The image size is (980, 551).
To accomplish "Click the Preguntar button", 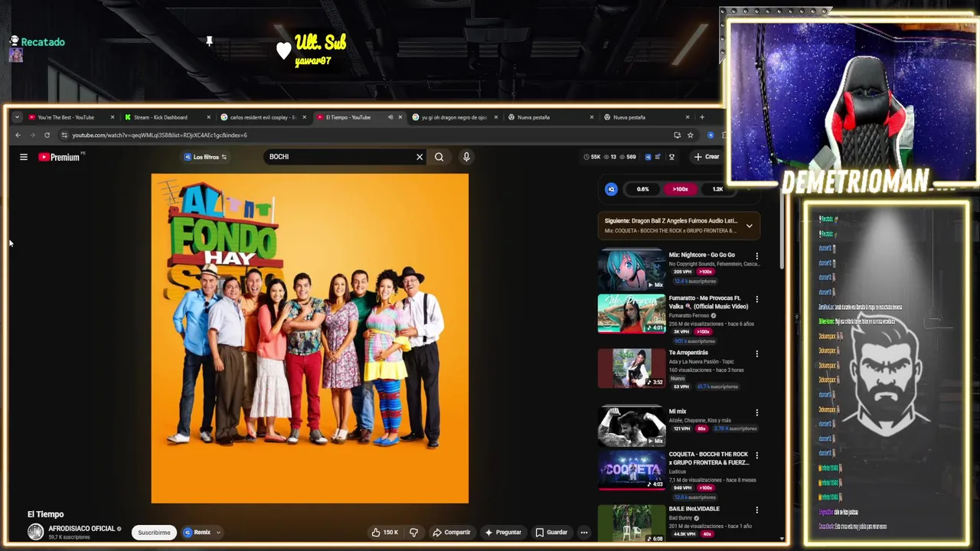I will pos(503,533).
